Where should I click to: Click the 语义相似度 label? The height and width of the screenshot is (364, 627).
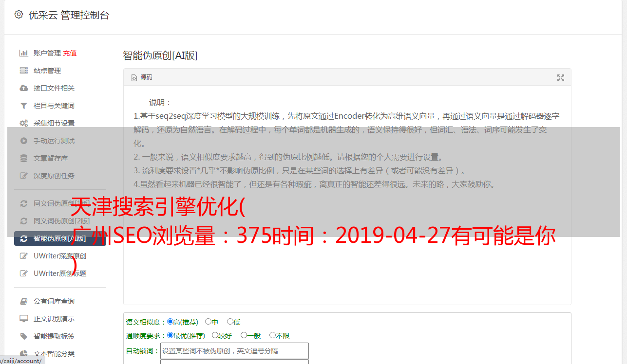[x=146, y=322]
